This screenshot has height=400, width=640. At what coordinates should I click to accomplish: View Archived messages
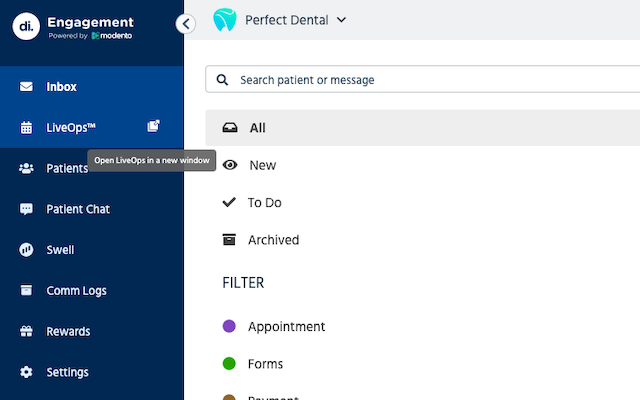273,240
